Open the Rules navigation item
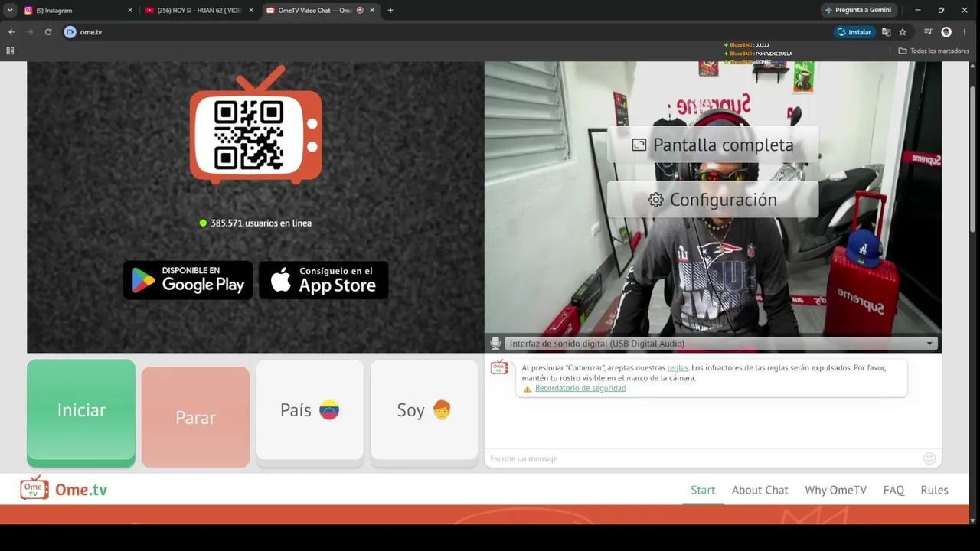Viewport: 980px width, 551px height. 934,491
